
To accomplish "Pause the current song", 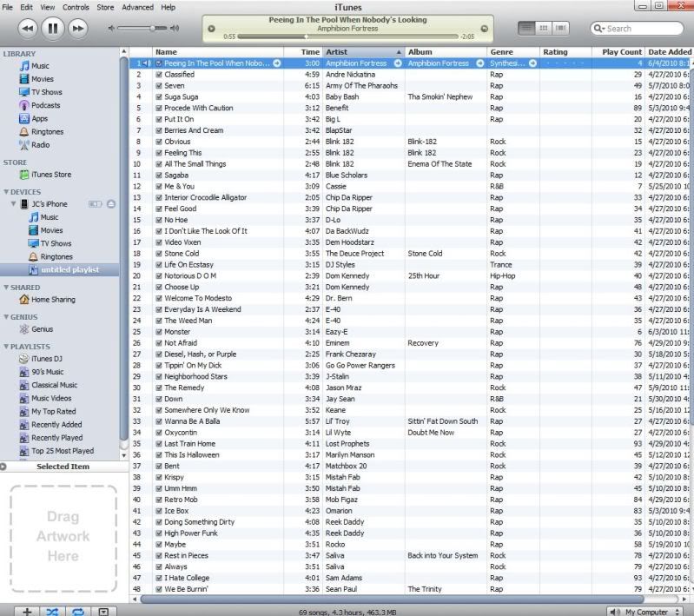I will tap(52, 29).
